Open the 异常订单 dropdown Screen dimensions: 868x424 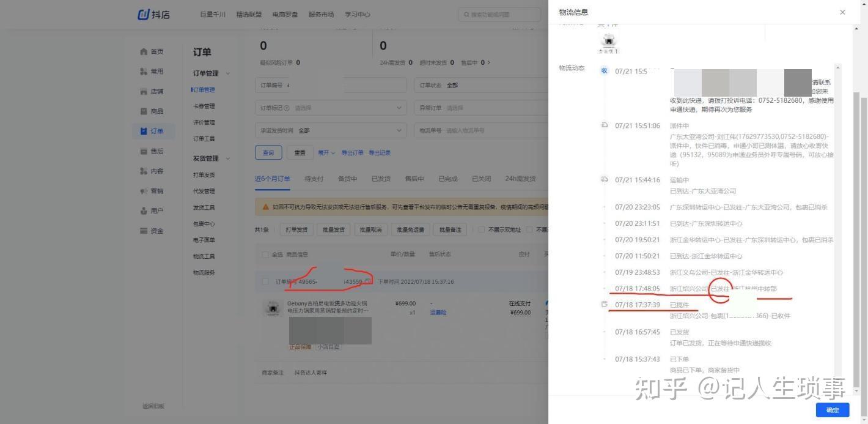click(481, 108)
